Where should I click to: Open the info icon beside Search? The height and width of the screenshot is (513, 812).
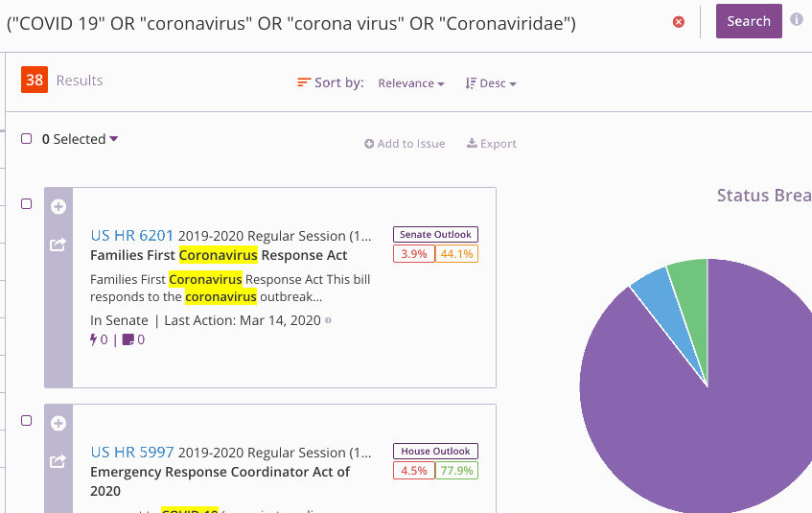(x=797, y=20)
